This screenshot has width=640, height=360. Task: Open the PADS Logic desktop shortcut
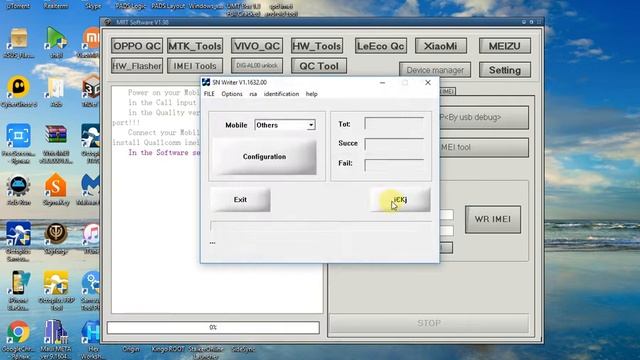point(131,6)
